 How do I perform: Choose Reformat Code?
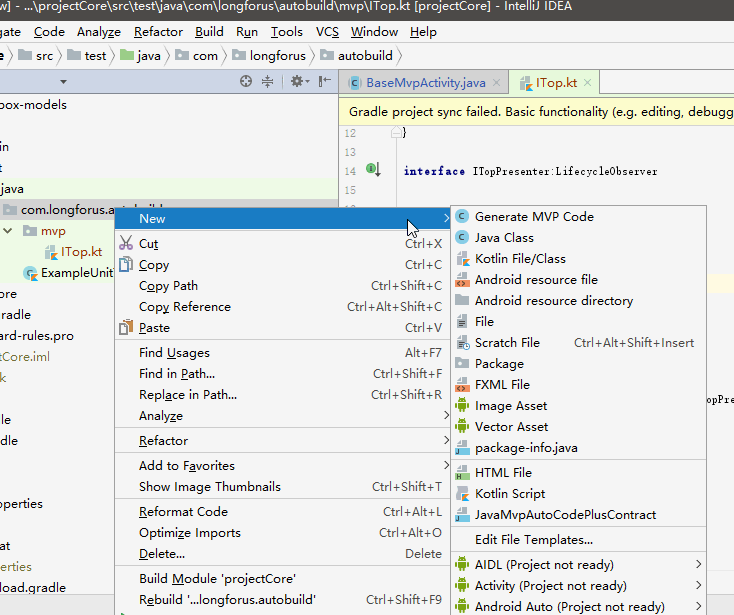tap(283, 512)
